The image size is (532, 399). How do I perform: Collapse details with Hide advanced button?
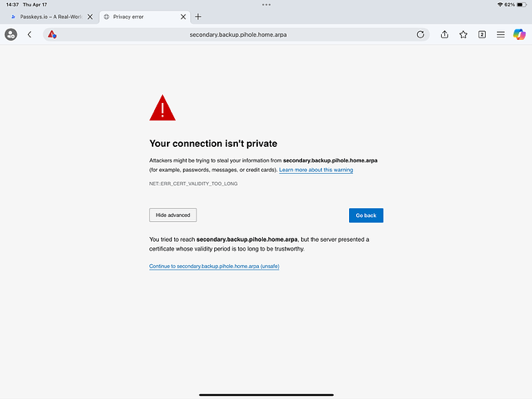[173, 215]
